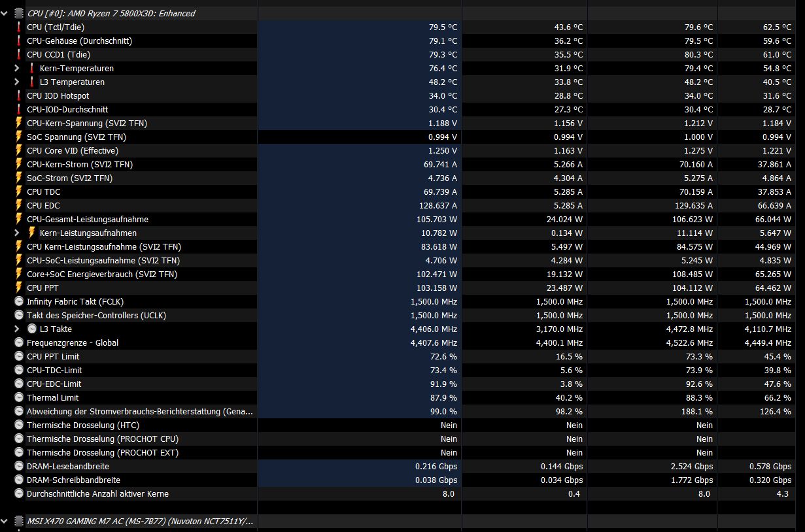Click the lightning icon for CPU EDC

[x=18, y=205]
